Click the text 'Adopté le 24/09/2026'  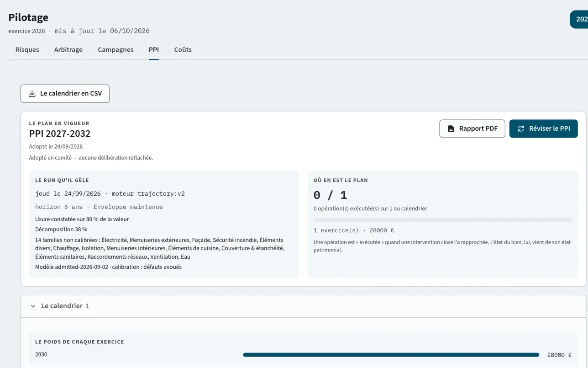(56, 147)
